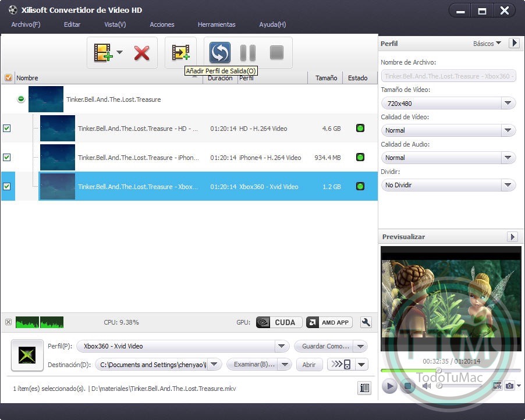Select the 4.6 GB size cell

pyautogui.click(x=331, y=129)
